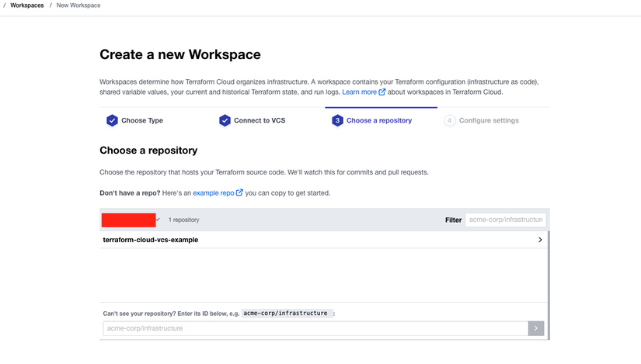Viewport: 641px width, 364px height.
Task: Click the Connect to VCS checkmark icon
Action: [225, 120]
